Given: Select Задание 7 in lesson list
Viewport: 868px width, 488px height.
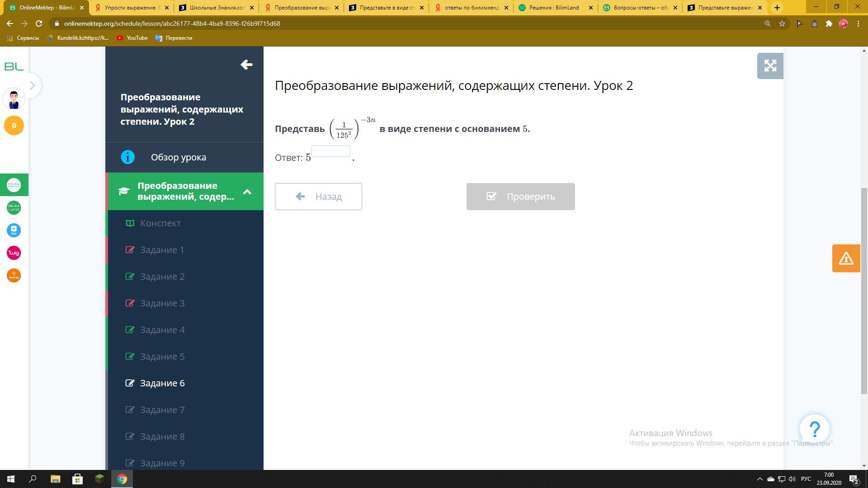Looking at the screenshot, I should (162, 410).
